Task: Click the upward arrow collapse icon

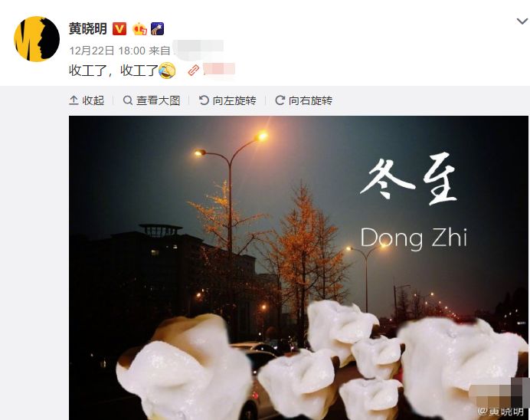Action: 74,100
